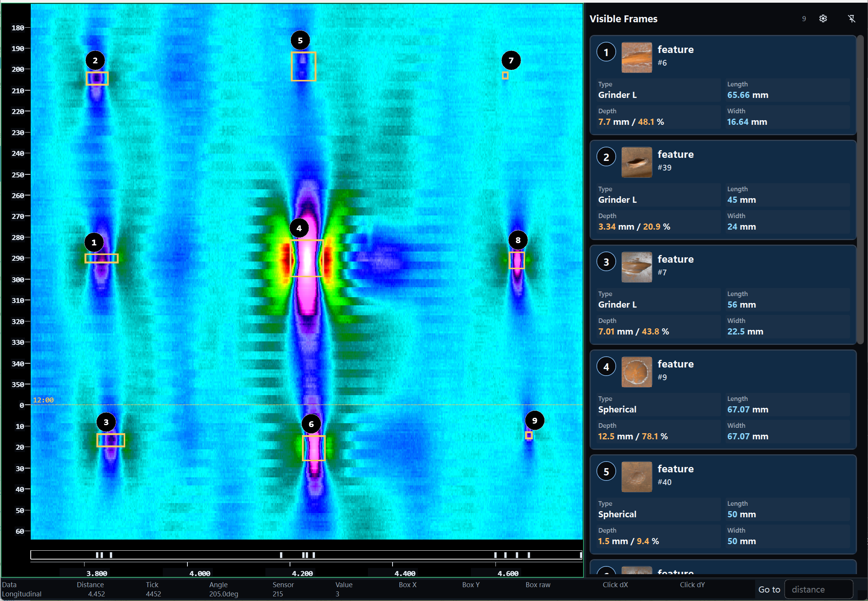Click the Depth value 7.7 mm / 48.1 %
The width and height of the screenshot is (868, 601).
631,122
